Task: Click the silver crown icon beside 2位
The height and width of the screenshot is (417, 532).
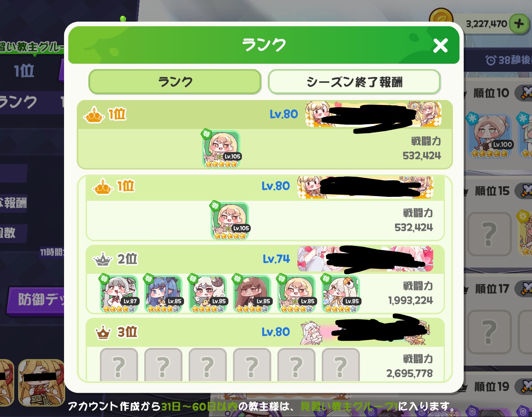Action: point(103,259)
